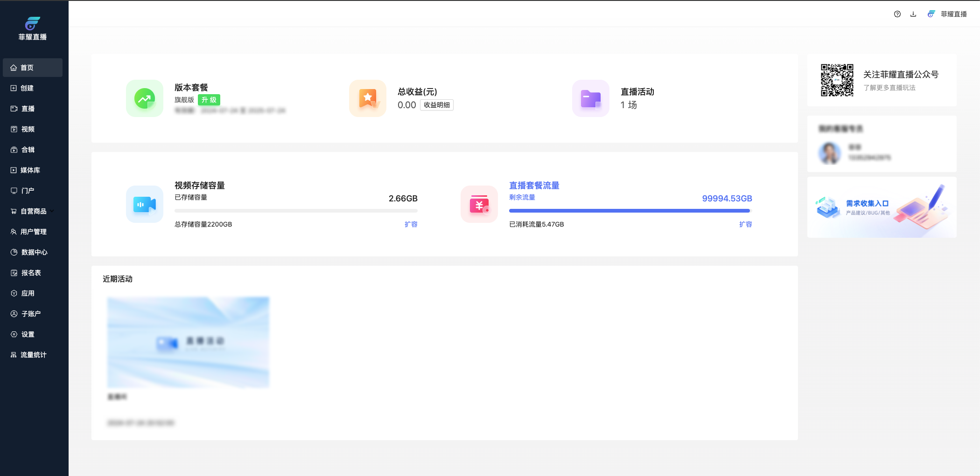
Task: Click the 菲耀直播 logo in sidebar
Action: pyautogui.click(x=33, y=28)
